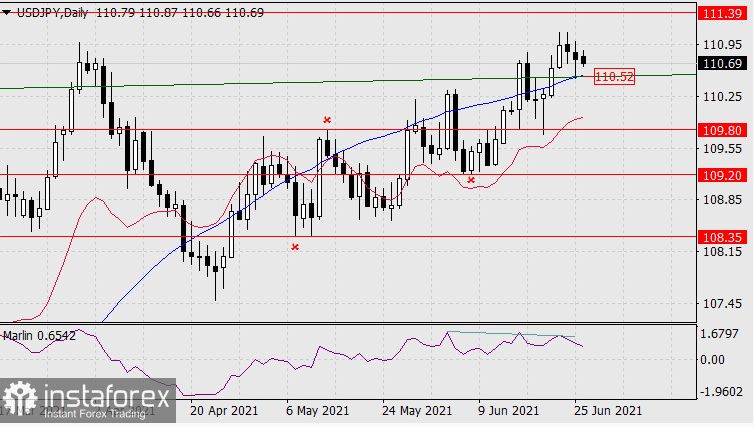Viewport: 754px width, 427px height.
Task: Click the red cross marker near 109.20 line
Action: [x=471, y=180]
